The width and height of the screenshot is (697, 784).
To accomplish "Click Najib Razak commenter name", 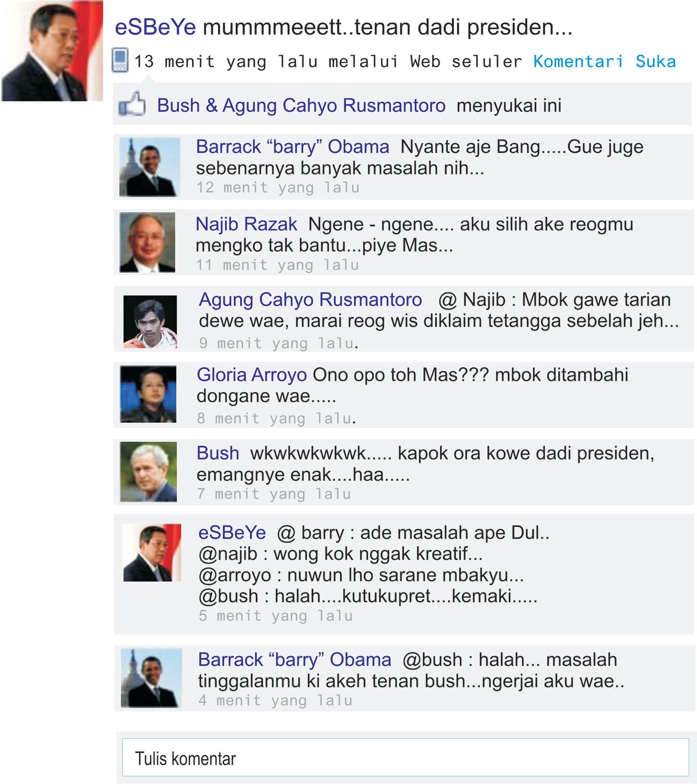I will tap(247, 224).
